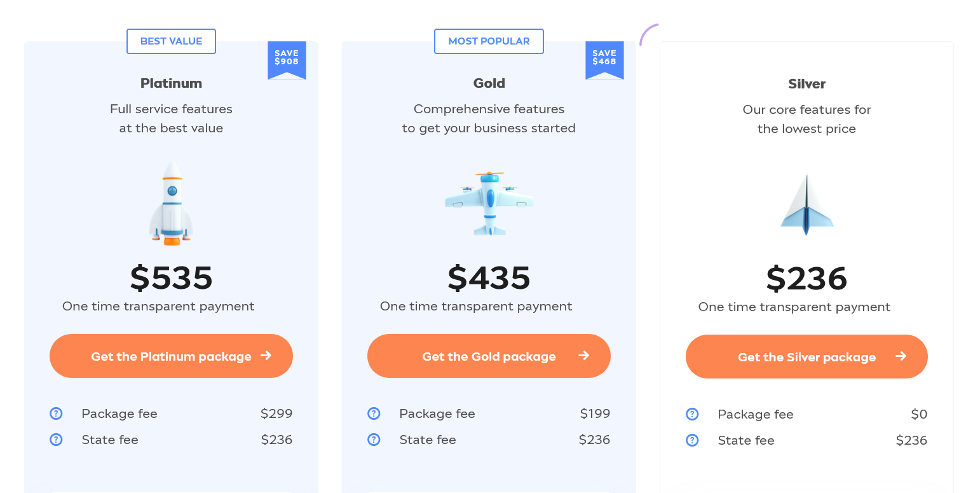Click the Silver paper plane illustration
Screen dimensions: 980x493
806,204
